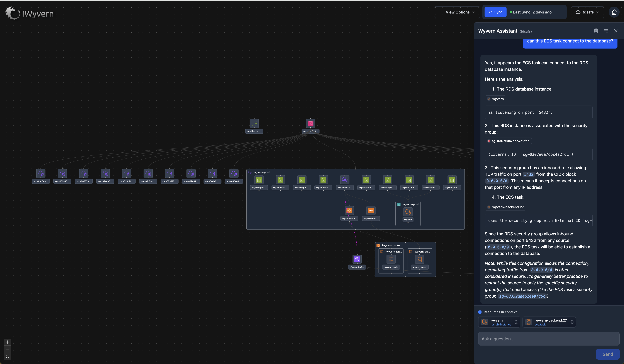The height and width of the screenshot is (364, 624).
Task: Click the Send button
Action: click(x=607, y=354)
